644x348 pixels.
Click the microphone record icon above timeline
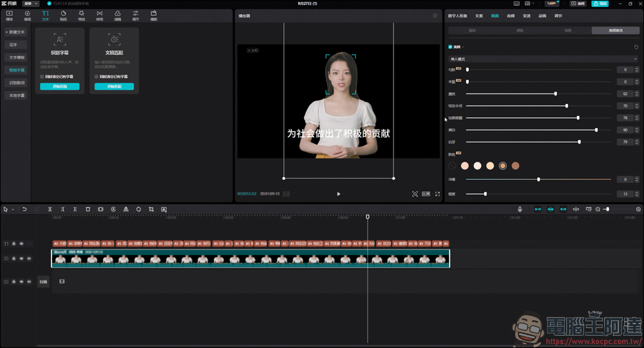[520, 209]
